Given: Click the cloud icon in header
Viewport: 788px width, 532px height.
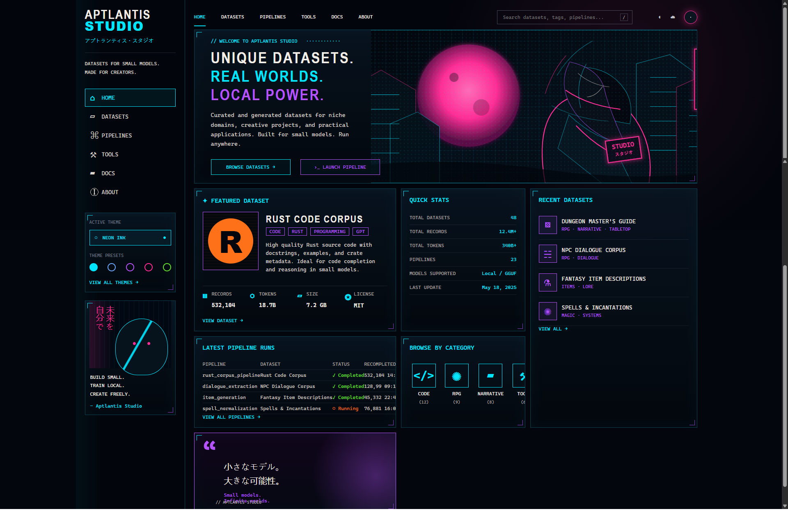Looking at the screenshot, I should pos(673,17).
